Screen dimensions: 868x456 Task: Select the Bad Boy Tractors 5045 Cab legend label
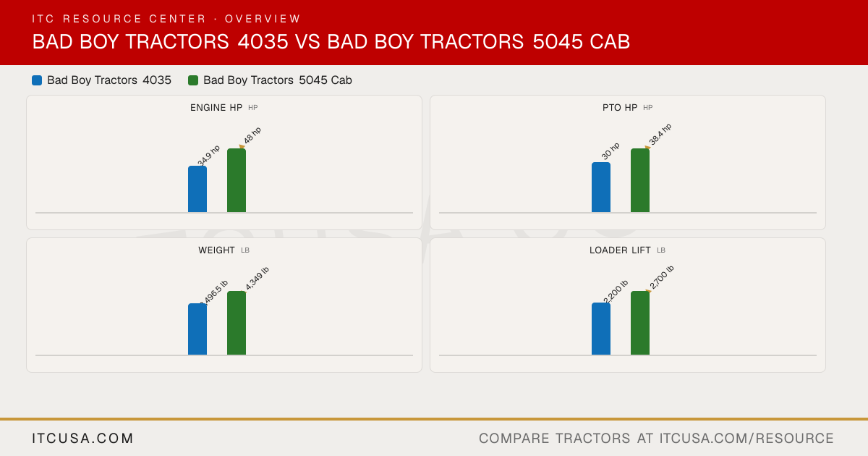[278, 80]
